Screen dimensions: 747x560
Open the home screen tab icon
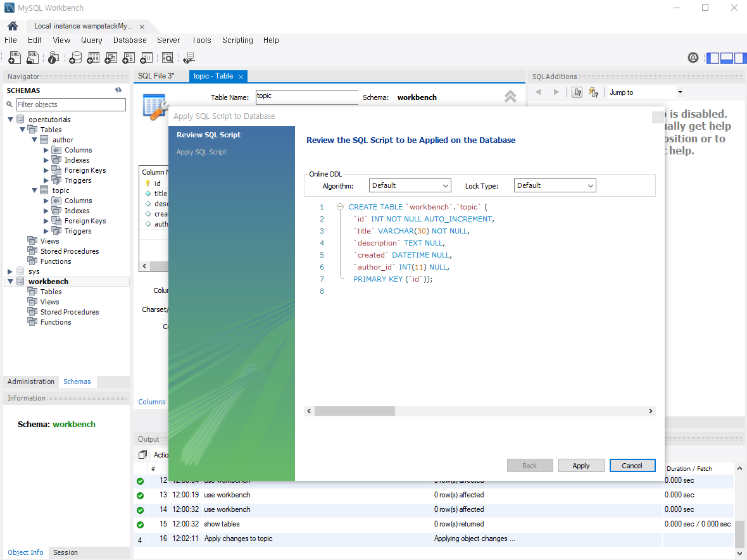click(x=13, y=26)
